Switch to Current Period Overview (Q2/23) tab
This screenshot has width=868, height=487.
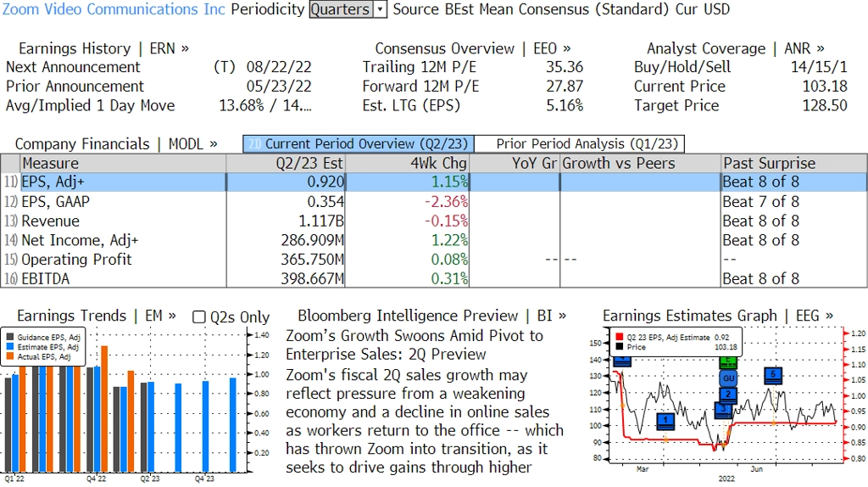(x=359, y=144)
